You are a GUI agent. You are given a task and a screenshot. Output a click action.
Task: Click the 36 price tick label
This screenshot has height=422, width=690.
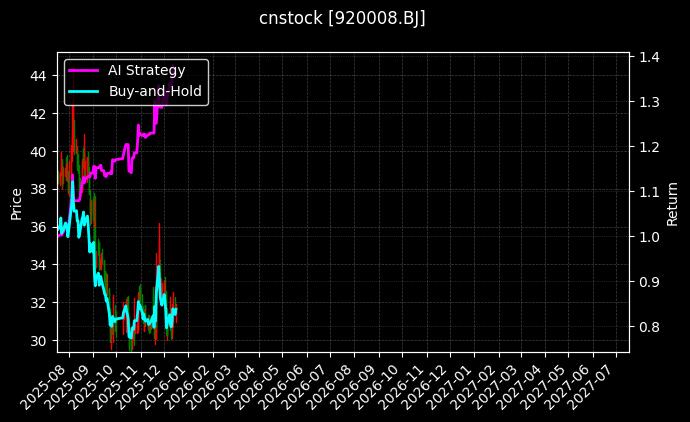pyautogui.click(x=37, y=227)
